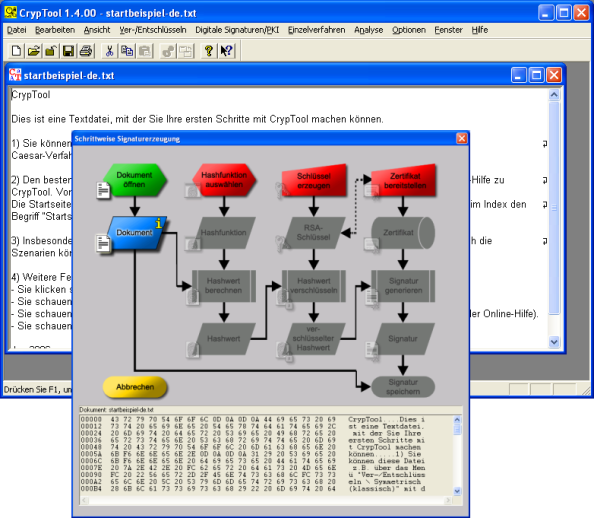The width and height of the screenshot is (594, 518).
Task: Click text editor scrollbar down arrow
Action: click(554, 341)
